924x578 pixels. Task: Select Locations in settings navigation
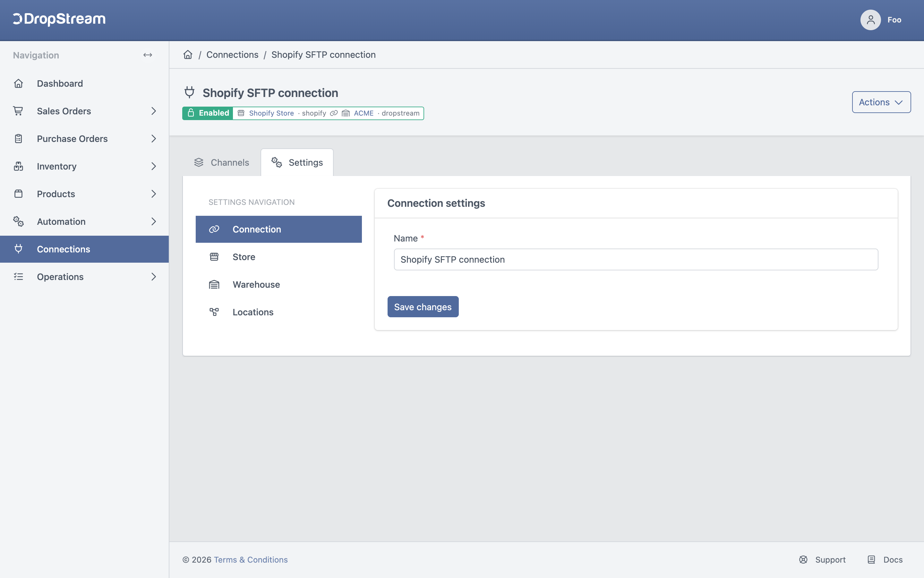[x=279, y=312]
